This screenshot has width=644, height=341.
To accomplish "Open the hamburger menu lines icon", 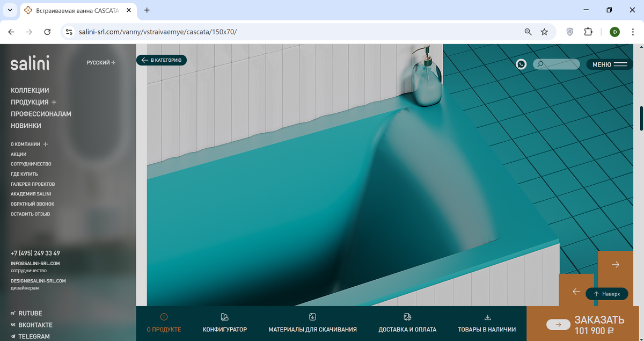I will pyautogui.click(x=620, y=64).
